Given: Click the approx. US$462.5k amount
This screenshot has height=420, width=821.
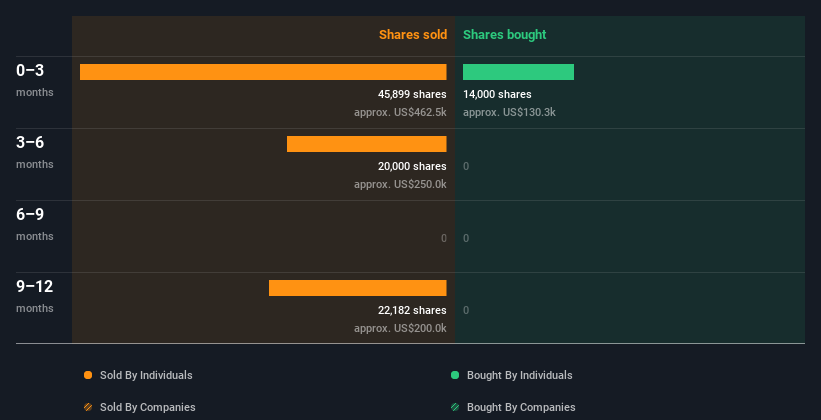Looking at the screenshot, I should [x=400, y=112].
